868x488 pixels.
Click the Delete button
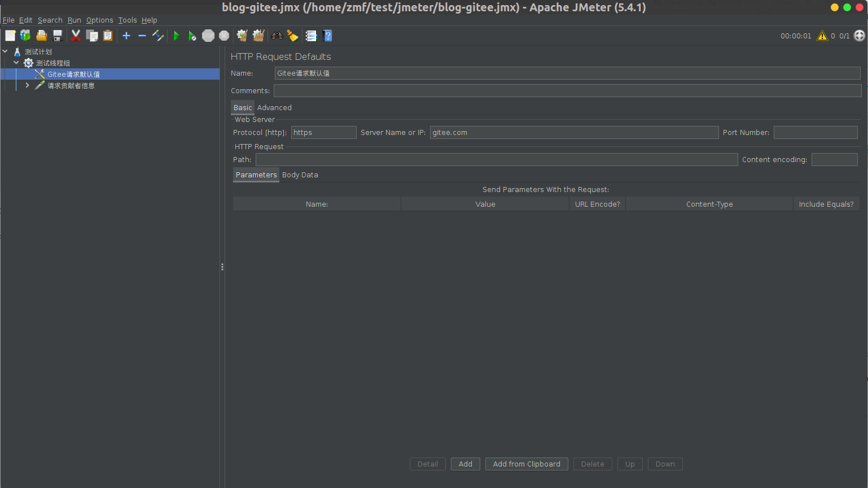pos(593,464)
